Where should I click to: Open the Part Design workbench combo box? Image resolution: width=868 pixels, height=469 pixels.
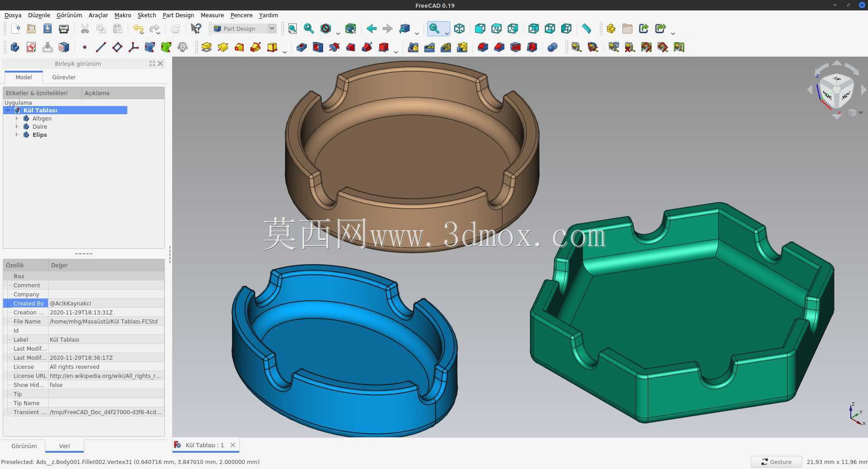coord(245,29)
